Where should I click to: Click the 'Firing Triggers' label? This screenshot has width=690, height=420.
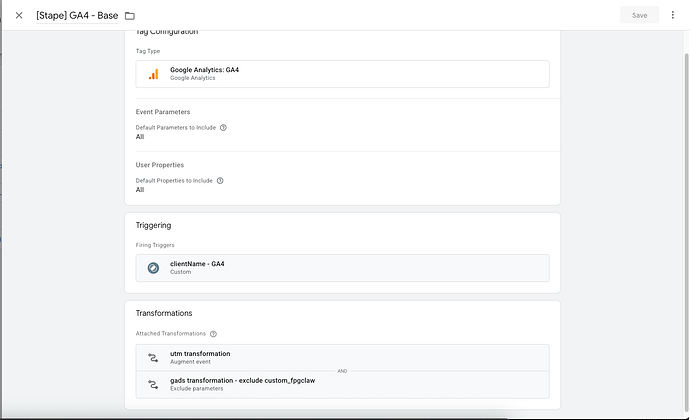click(155, 245)
